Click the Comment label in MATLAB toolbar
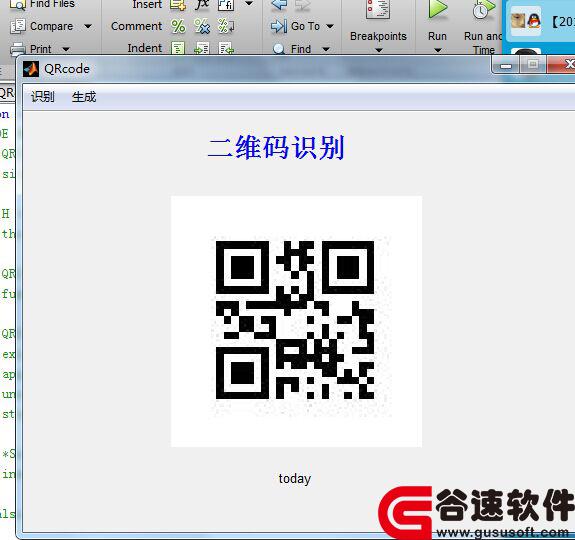This screenshot has width=575, height=540. pos(136,26)
